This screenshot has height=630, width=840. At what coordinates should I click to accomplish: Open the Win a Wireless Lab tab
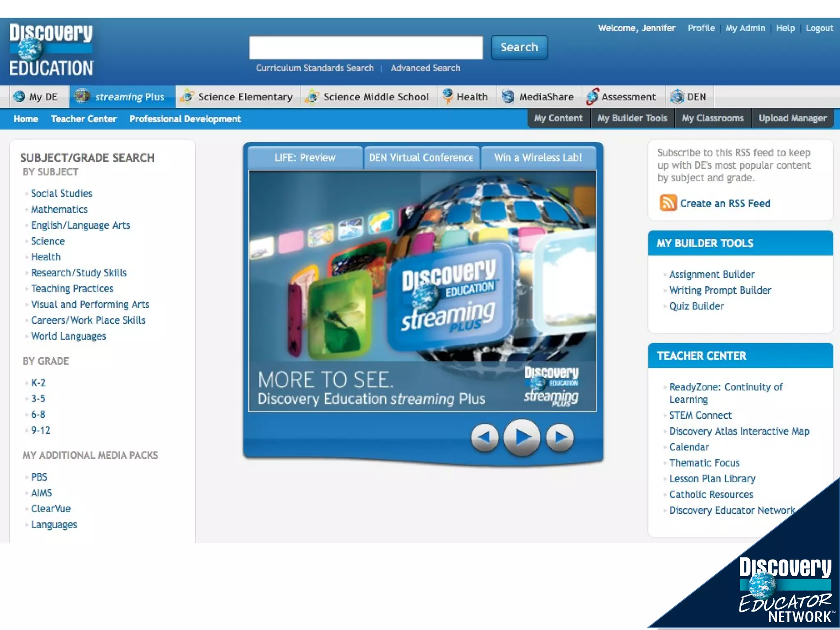point(538,158)
